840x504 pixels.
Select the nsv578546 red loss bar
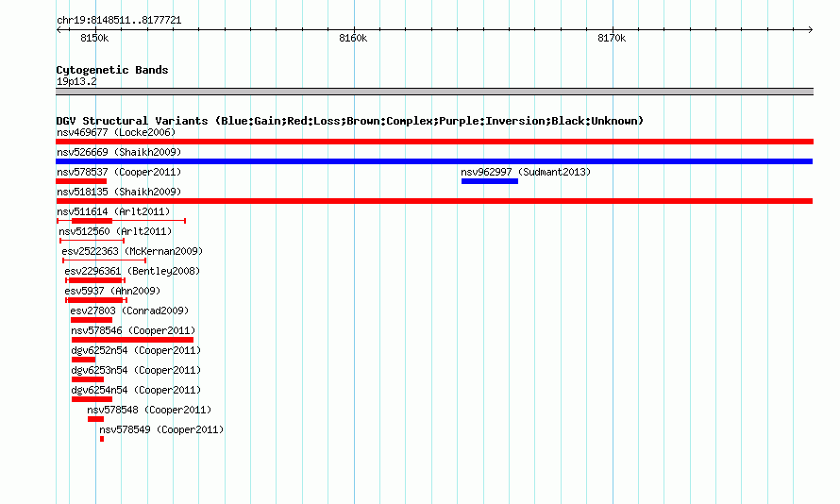click(132, 340)
